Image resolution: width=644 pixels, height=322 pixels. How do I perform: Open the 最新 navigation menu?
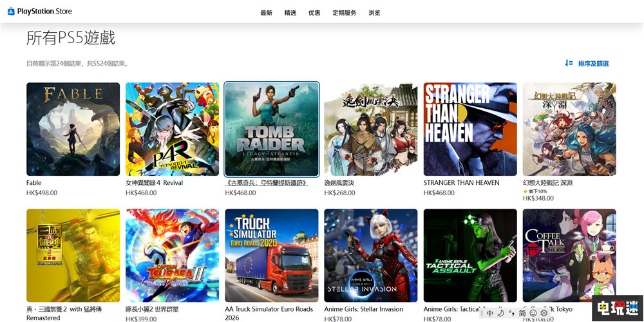(x=266, y=13)
